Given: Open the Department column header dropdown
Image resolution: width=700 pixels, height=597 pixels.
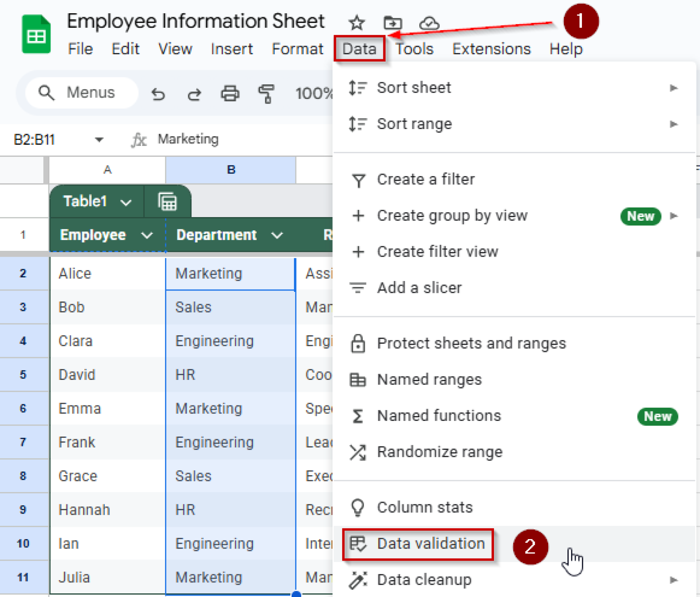Looking at the screenshot, I should click(278, 235).
